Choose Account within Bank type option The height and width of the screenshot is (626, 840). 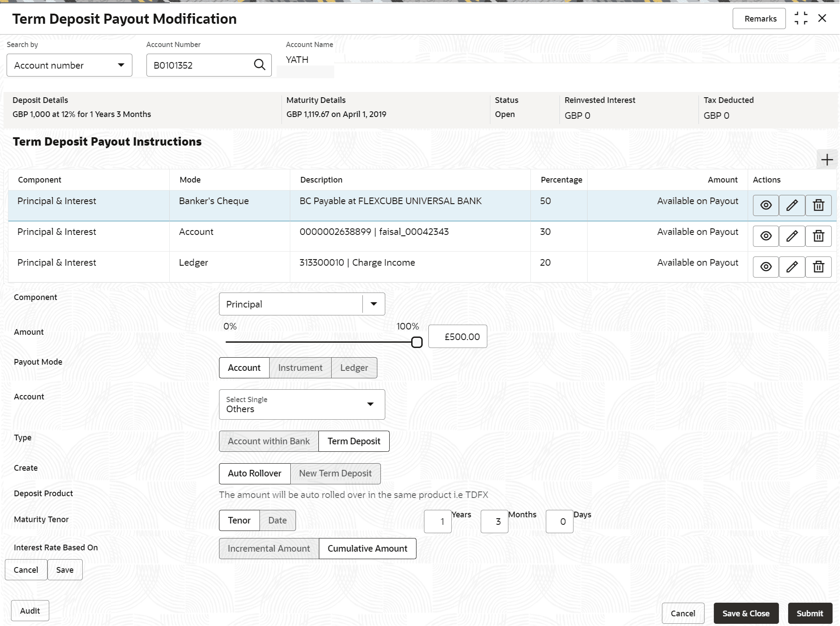pos(269,441)
